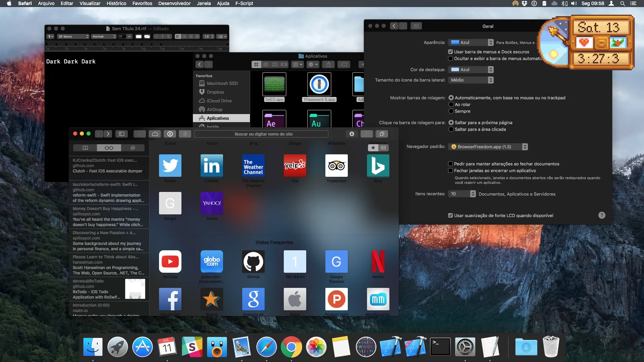This screenshot has width=644, height=362.
Task: Open the LinkedIn favorite tile
Action: pyautogui.click(x=212, y=165)
